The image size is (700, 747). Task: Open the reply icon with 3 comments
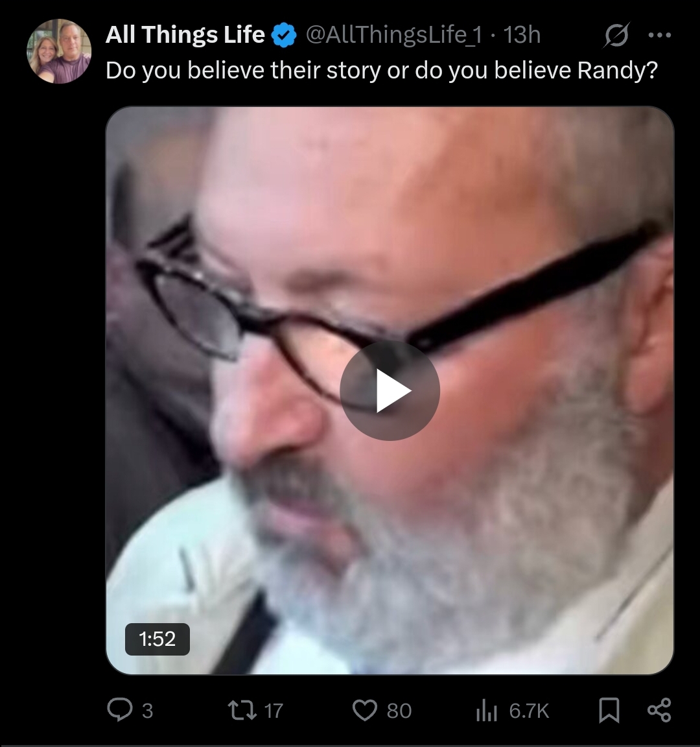(x=119, y=710)
